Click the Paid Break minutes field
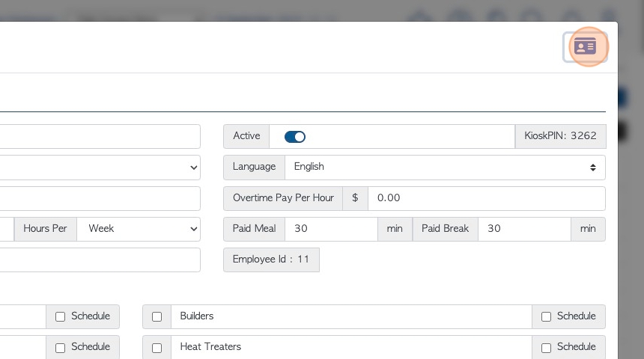The height and width of the screenshot is (359, 644). 524,229
